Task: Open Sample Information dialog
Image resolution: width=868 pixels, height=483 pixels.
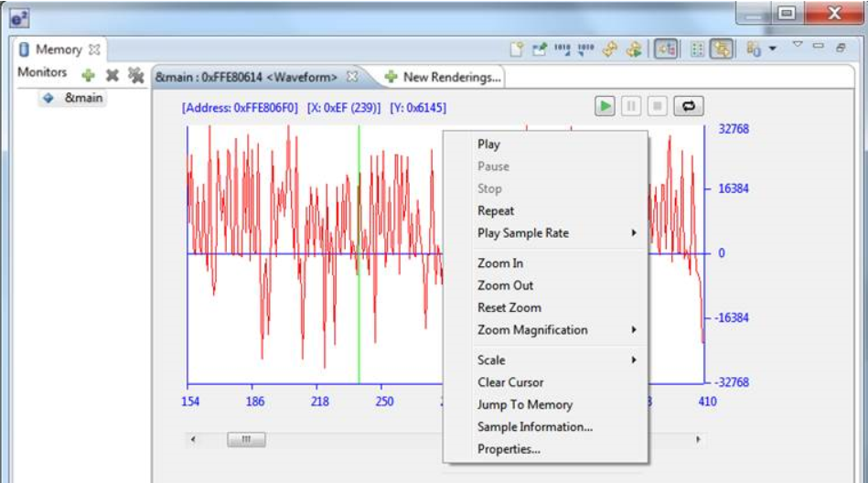Action: (x=534, y=427)
